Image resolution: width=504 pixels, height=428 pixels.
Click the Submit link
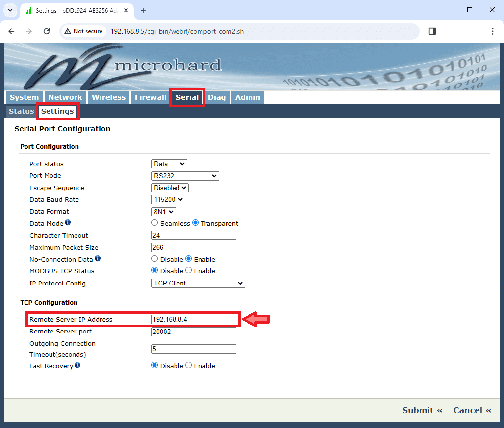(422, 410)
